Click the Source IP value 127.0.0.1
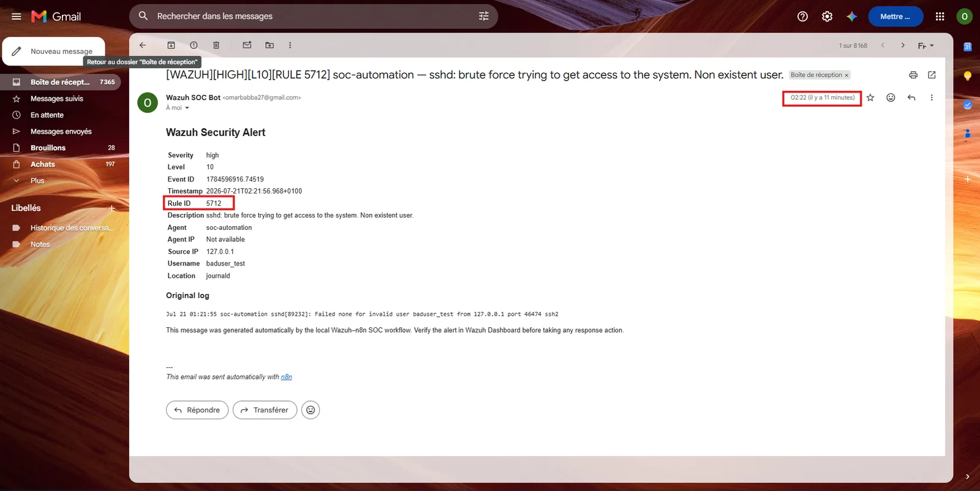980x491 pixels. click(x=220, y=252)
